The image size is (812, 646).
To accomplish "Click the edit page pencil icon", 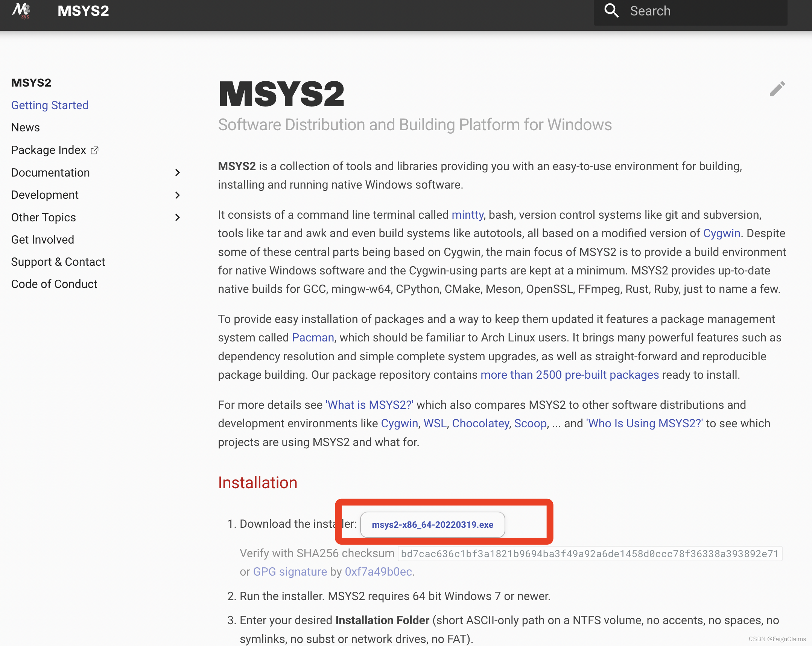I will click(777, 89).
